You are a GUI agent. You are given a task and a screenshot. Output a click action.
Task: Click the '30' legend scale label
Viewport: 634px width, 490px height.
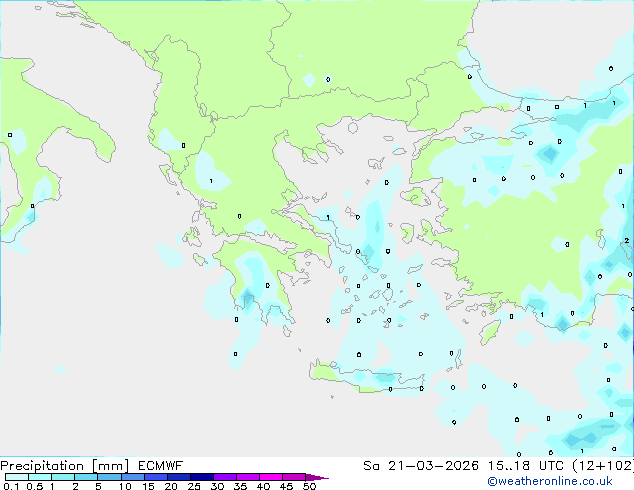click(217, 486)
